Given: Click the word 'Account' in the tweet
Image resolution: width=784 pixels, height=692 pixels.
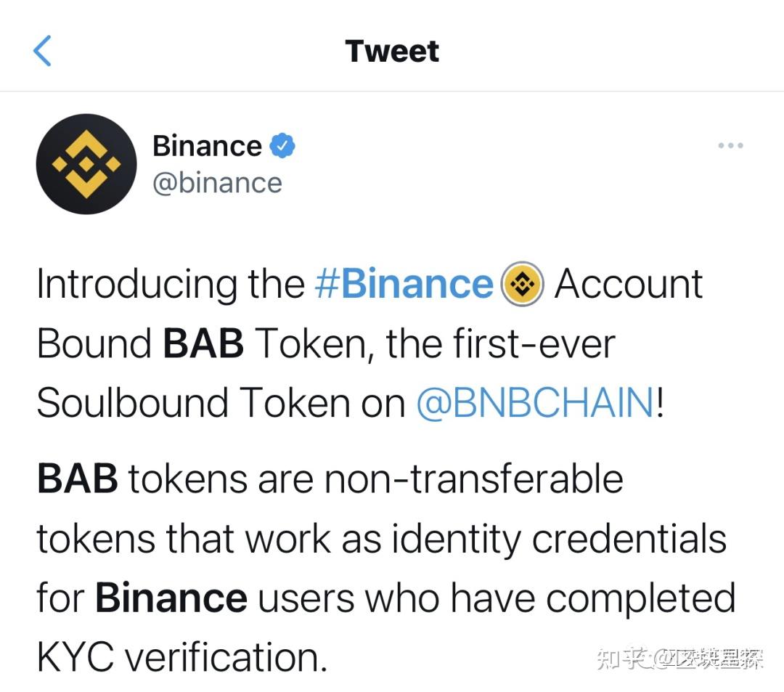Looking at the screenshot, I should point(629,284).
